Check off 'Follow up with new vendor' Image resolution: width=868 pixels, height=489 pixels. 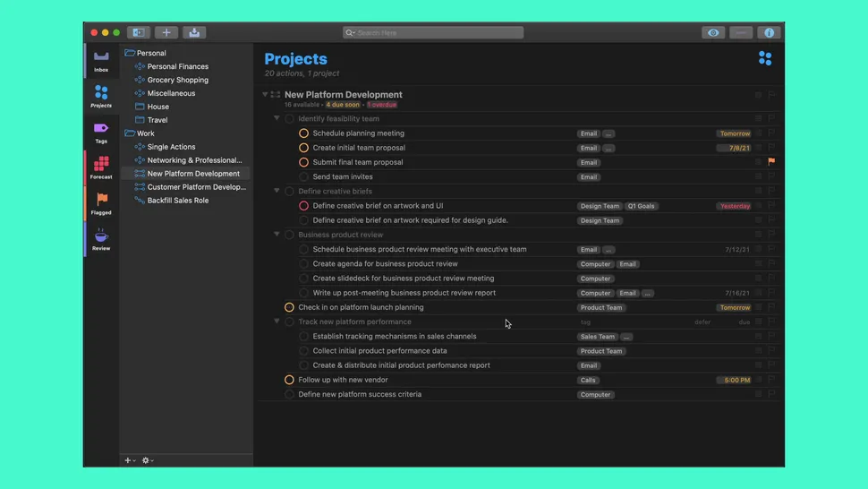pos(289,380)
